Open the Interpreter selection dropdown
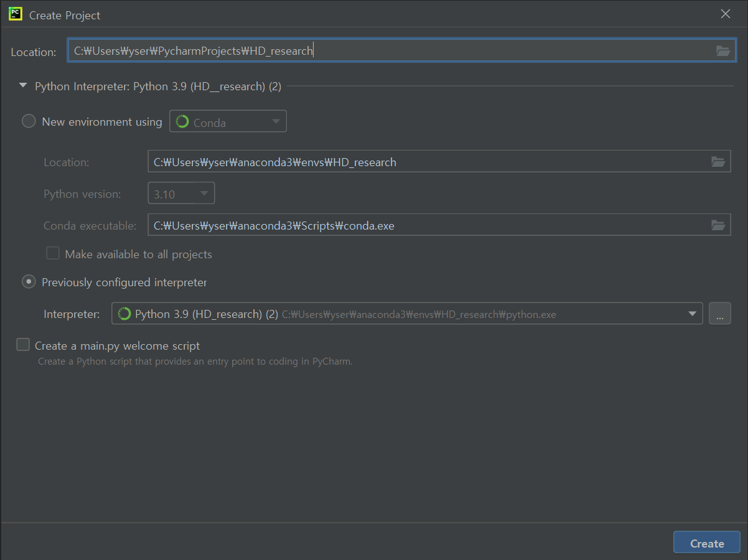 coord(407,314)
